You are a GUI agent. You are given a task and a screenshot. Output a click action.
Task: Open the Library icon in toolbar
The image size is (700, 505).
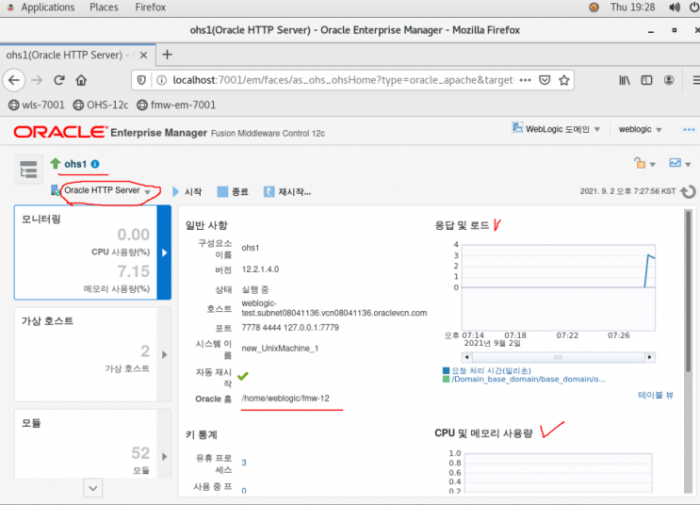coord(625,80)
